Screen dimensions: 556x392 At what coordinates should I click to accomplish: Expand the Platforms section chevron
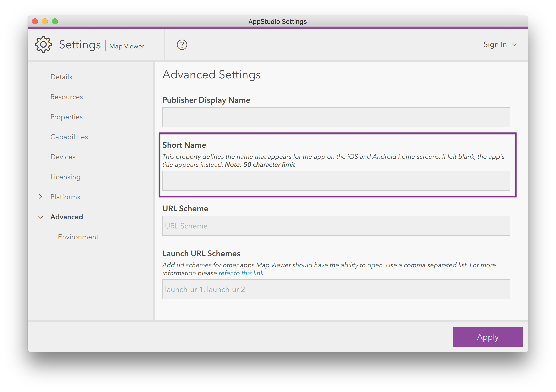coord(41,197)
